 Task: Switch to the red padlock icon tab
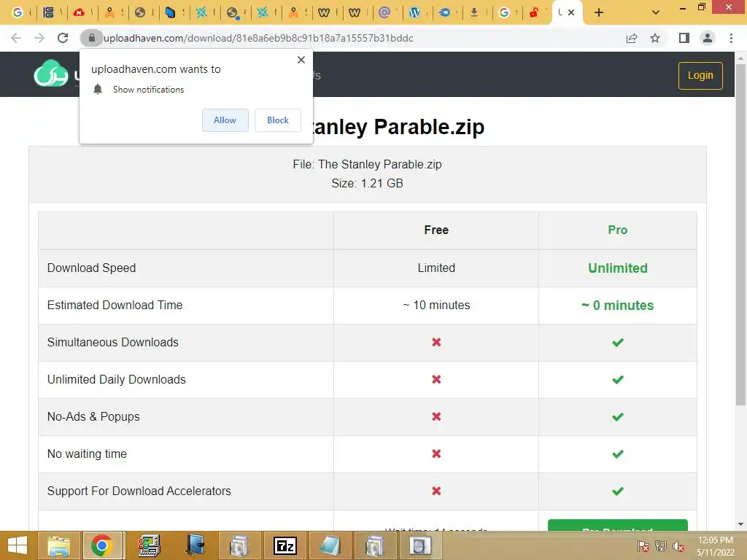533,12
